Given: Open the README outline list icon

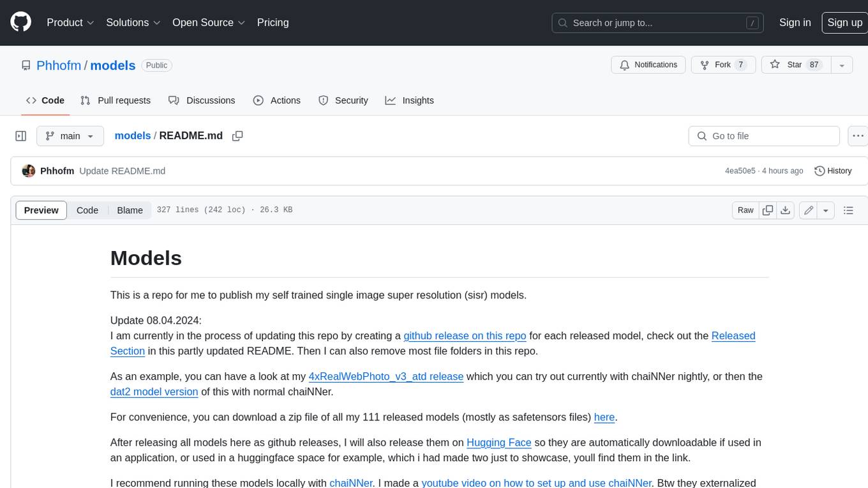Looking at the screenshot, I should point(848,210).
